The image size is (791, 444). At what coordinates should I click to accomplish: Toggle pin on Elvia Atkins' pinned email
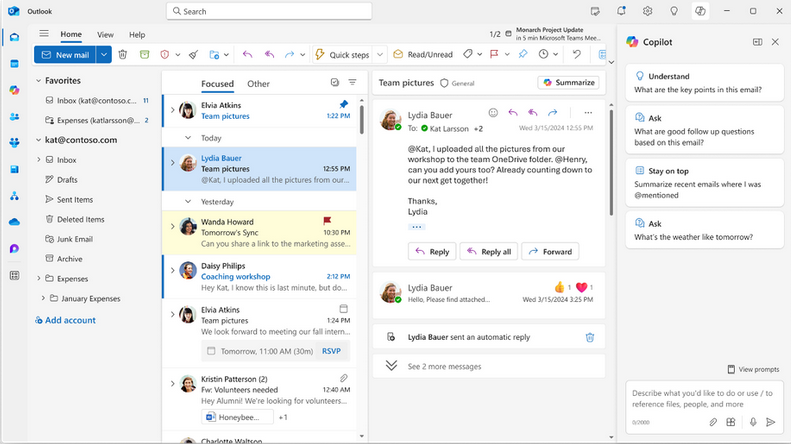click(344, 104)
